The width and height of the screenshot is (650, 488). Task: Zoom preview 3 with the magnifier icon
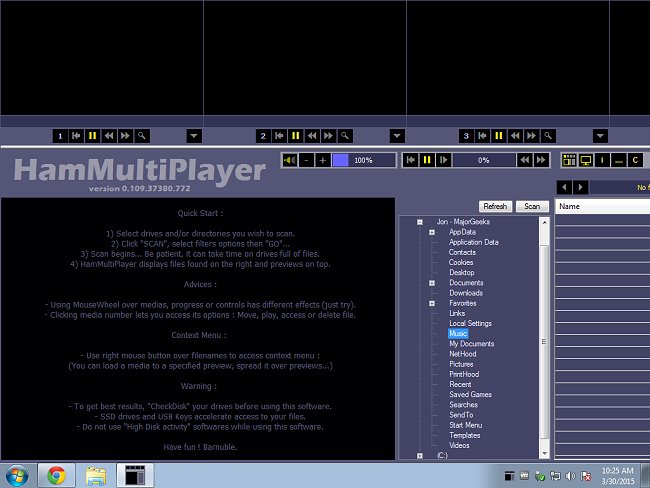(x=548, y=136)
